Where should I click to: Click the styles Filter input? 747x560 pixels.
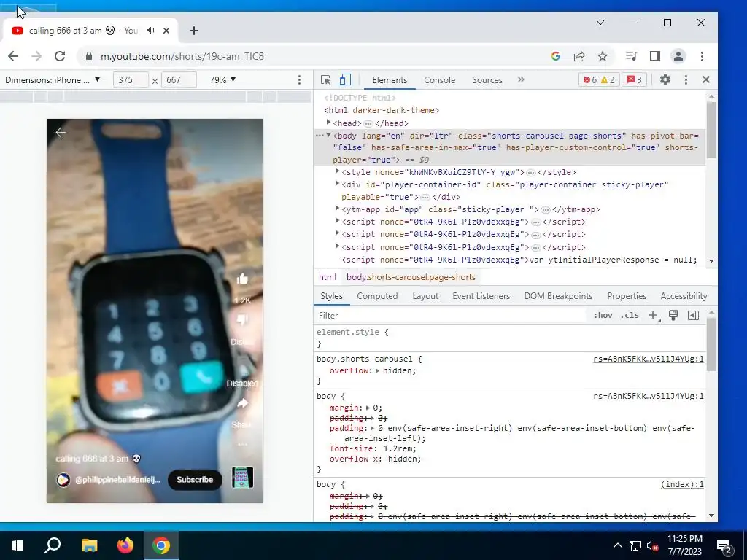pyautogui.click(x=450, y=315)
